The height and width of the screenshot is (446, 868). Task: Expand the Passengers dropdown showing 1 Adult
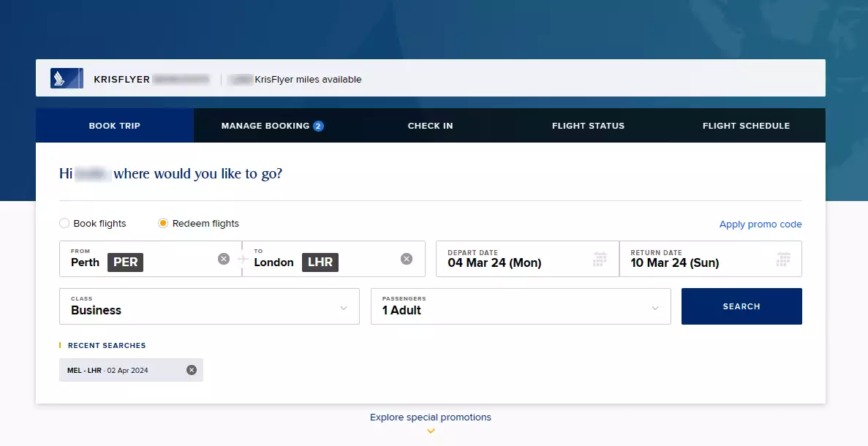pyautogui.click(x=521, y=306)
